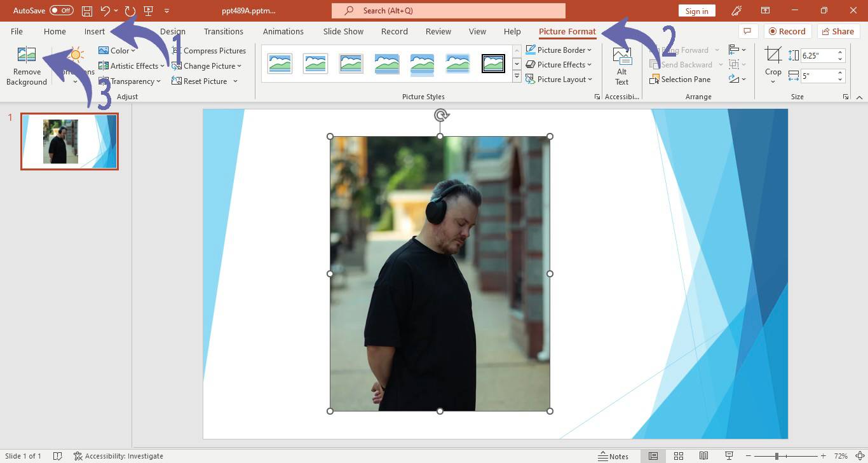
Task: Click Compress Pictures
Action: pos(208,50)
